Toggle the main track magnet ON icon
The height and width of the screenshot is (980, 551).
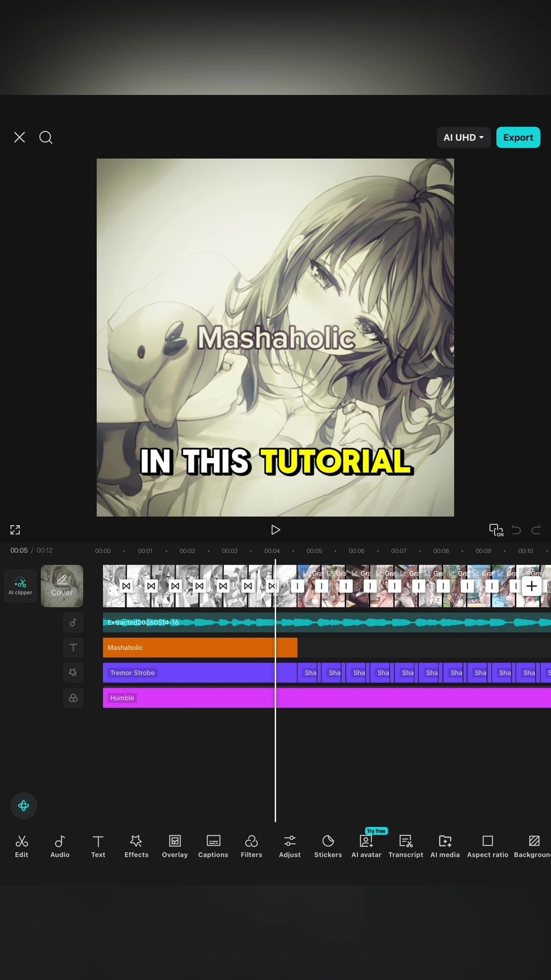pos(496,530)
